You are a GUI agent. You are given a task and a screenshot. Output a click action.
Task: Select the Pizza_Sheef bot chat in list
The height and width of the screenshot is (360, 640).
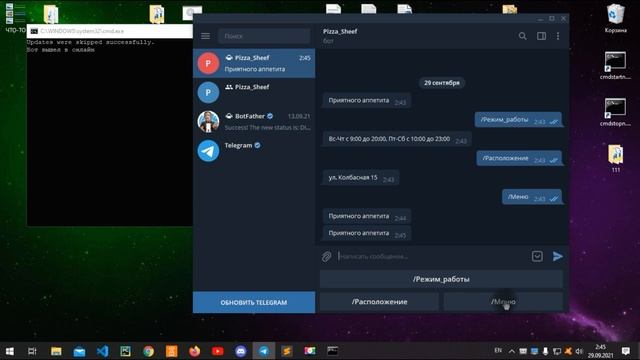(x=254, y=63)
